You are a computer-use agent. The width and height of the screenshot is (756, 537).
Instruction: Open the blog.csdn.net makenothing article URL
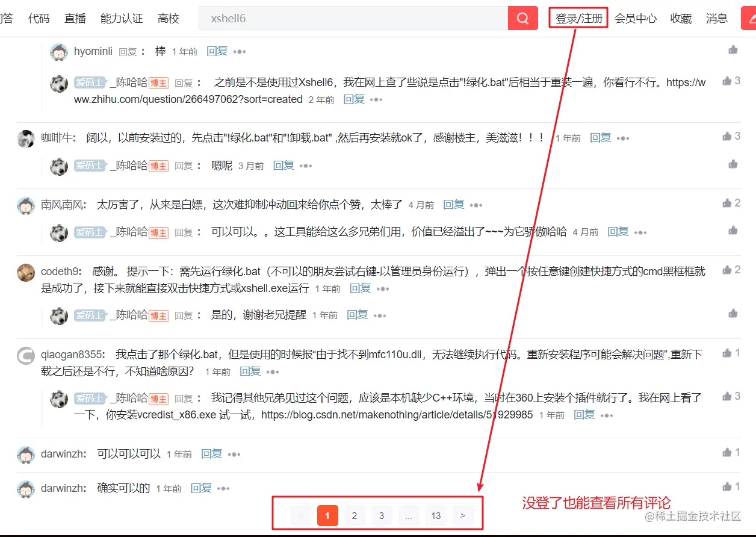(397, 415)
